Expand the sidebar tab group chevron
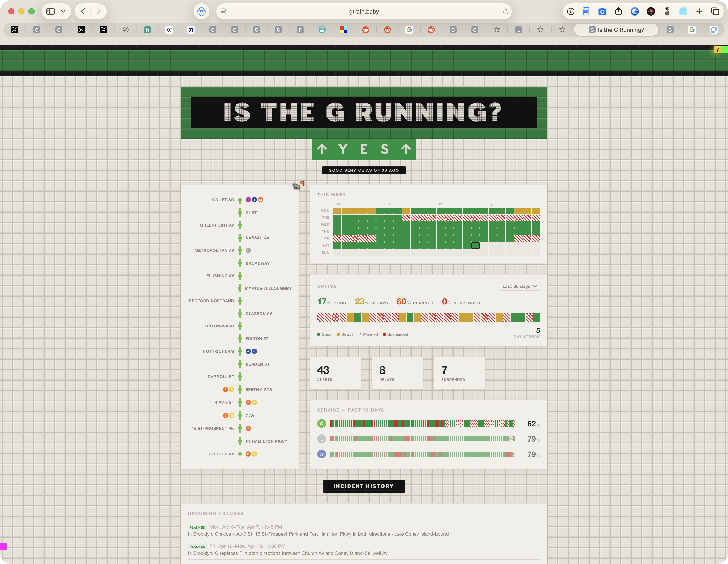Image resolution: width=728 pixels, height=564 pixels. [63, 11]
